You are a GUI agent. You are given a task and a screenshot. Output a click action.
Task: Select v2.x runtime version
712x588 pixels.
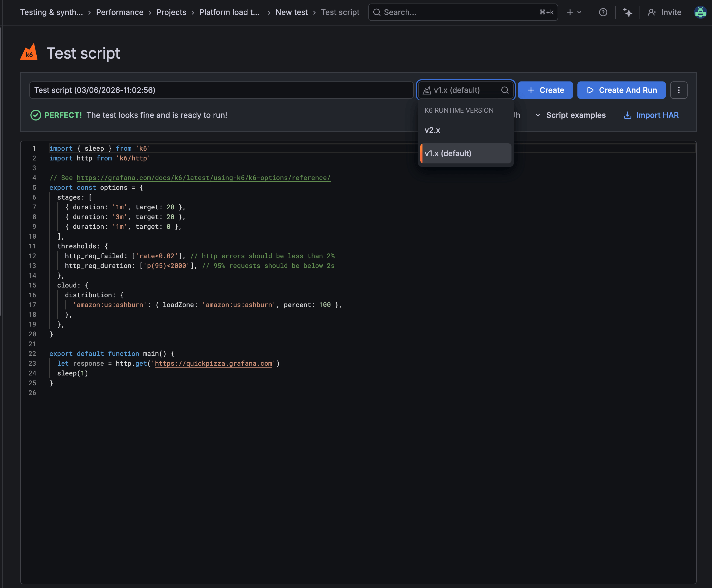click(466, 130)
